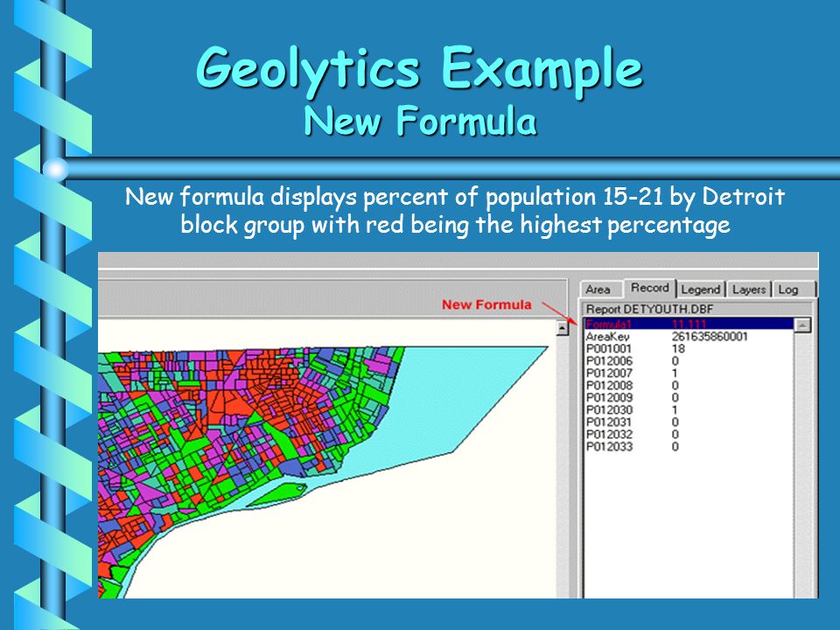Viewport: 840px width, 630px height.
Task: Select the P012033 field row
Action: pos(689,447)
